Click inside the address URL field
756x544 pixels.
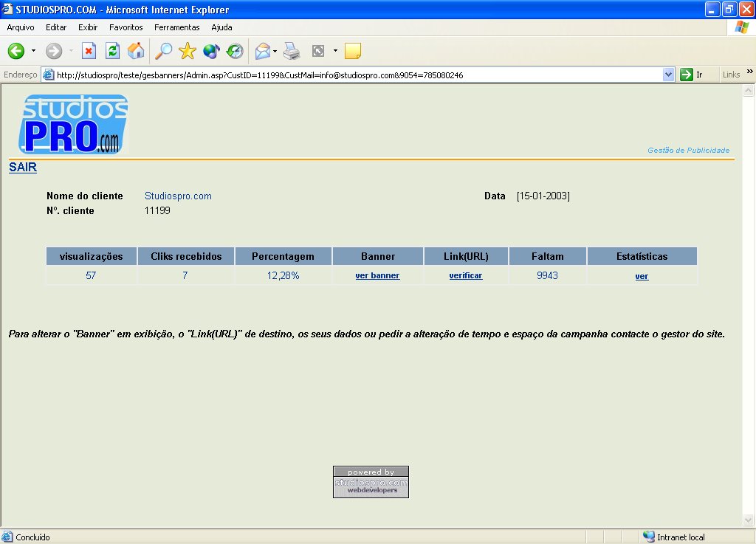point(354,75)
